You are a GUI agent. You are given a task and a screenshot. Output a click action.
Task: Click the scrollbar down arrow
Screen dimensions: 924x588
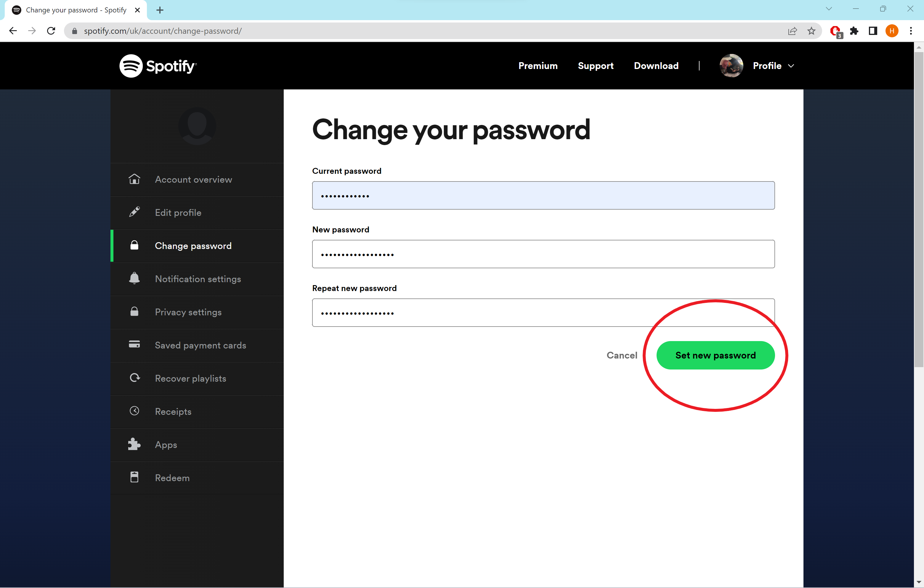point(919,583)
